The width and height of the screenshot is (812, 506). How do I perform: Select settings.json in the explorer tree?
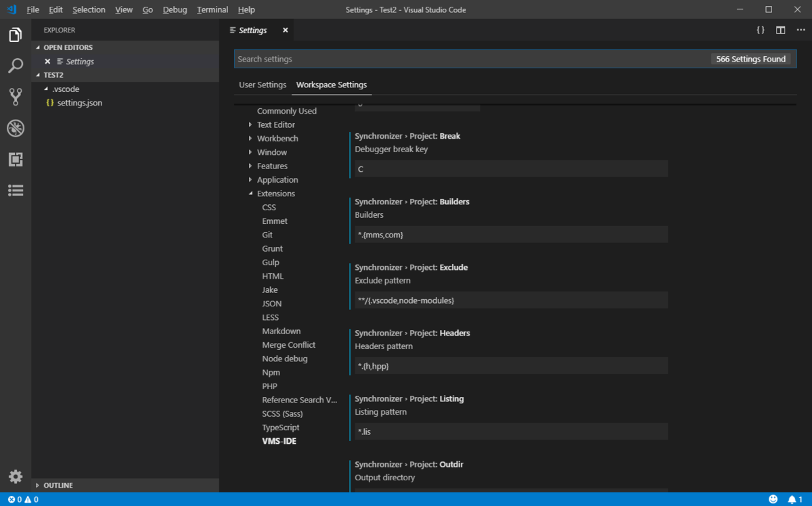point(79,103)
